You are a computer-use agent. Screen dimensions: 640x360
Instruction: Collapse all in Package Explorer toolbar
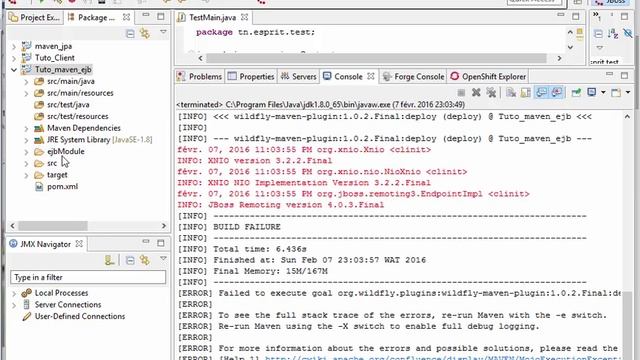pos(130,33)
